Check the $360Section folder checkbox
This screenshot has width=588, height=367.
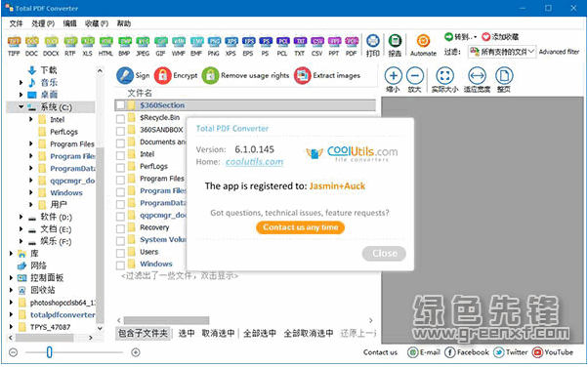pyautogui.click(x=120, y=105)
